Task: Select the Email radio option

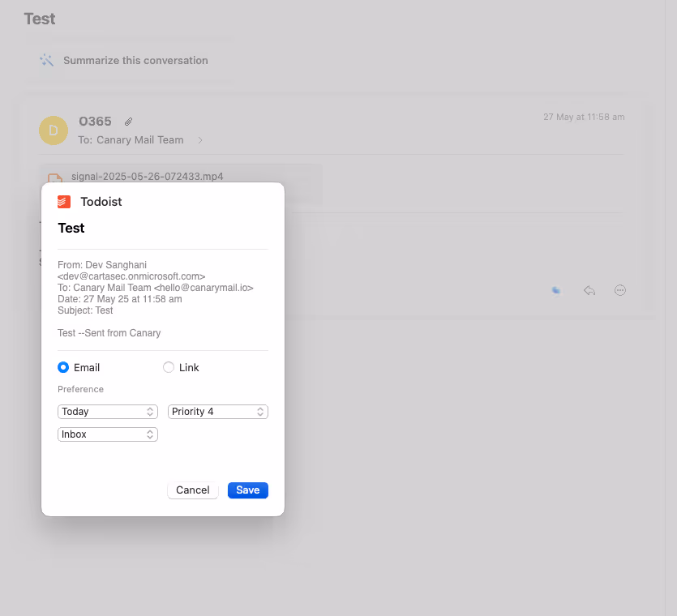Action: point(63,367)
